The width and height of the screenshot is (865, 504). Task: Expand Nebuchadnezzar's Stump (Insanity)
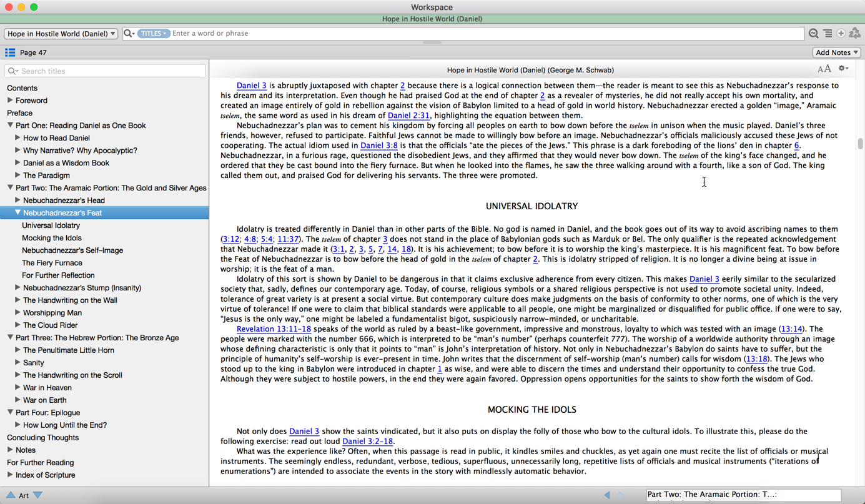(x=17, y=288)
